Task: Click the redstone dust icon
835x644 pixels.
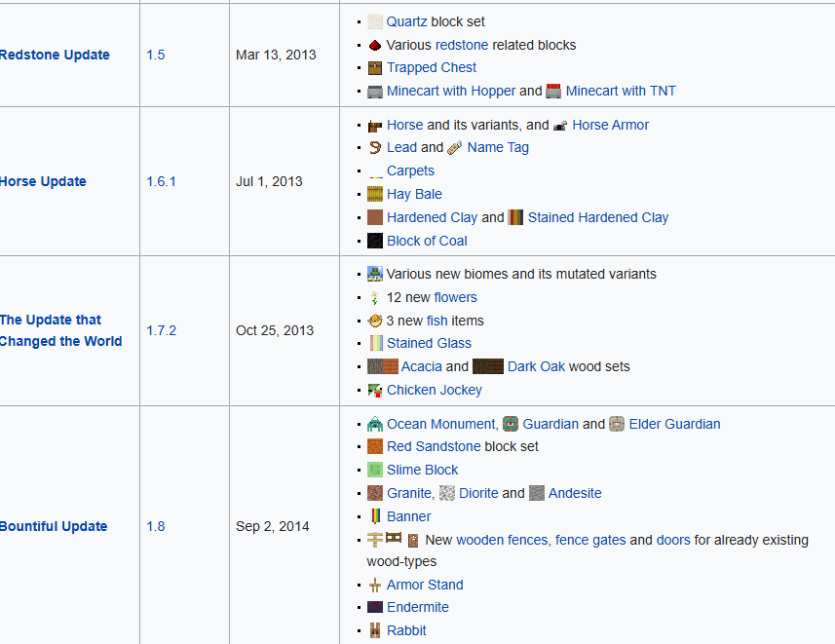Action: 375,45
